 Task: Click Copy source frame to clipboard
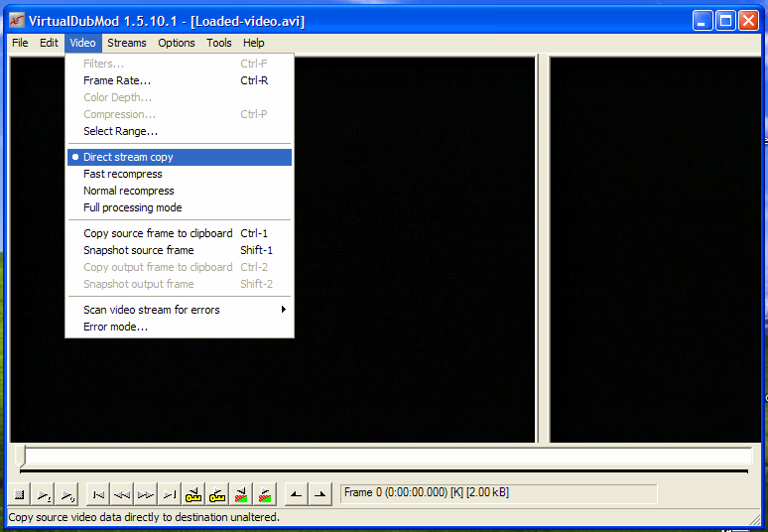(180, 233)
